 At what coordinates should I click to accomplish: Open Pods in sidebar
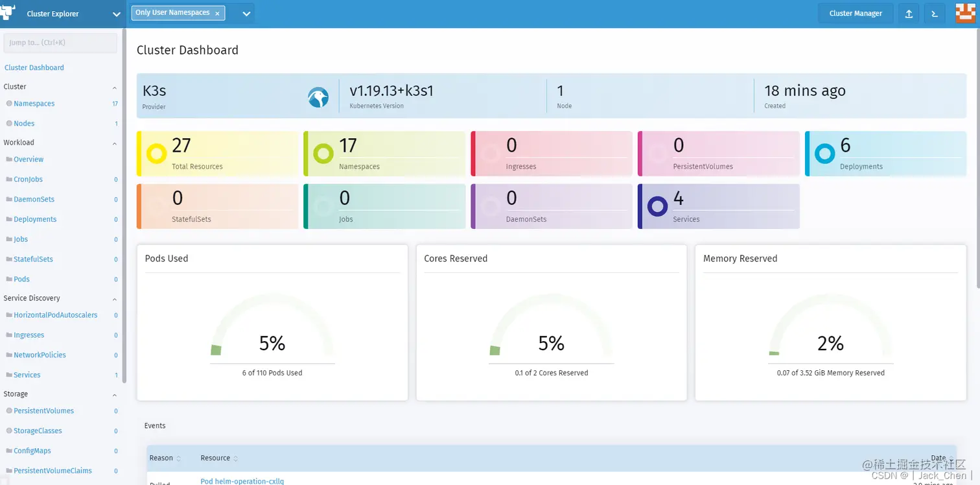[x=21, y=279]
